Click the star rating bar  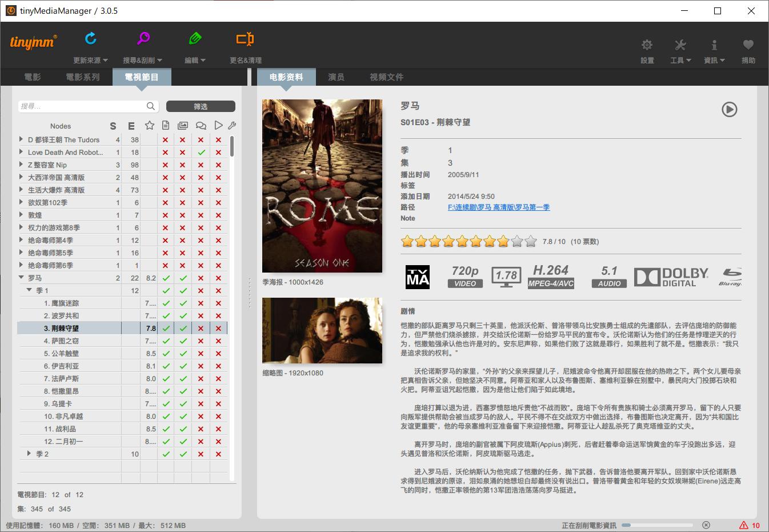click(468, 242)
